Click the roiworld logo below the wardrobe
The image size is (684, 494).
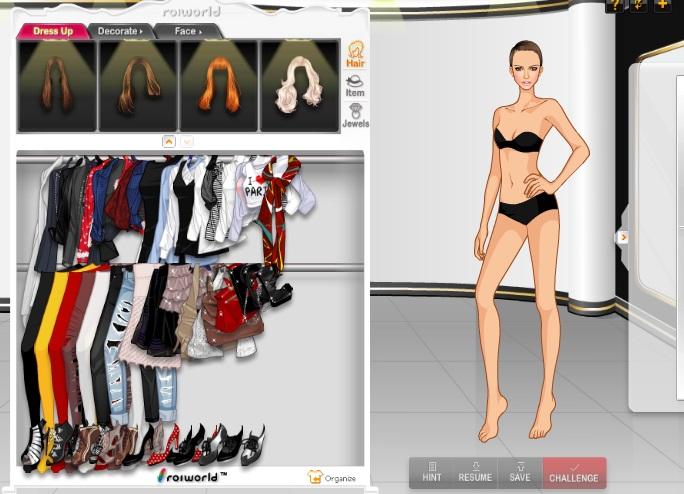click(x=192, y=476)
